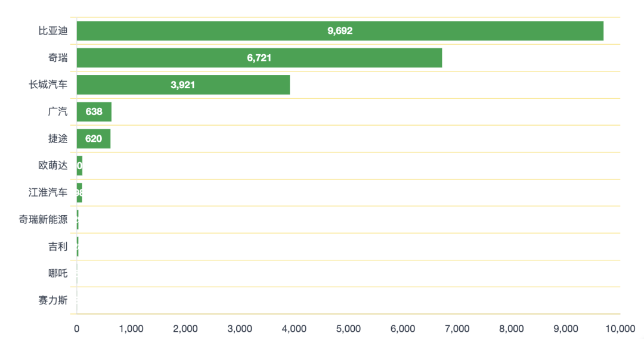
Task: Select the 0 tick on the x-axis
Action: pos(77,328)
